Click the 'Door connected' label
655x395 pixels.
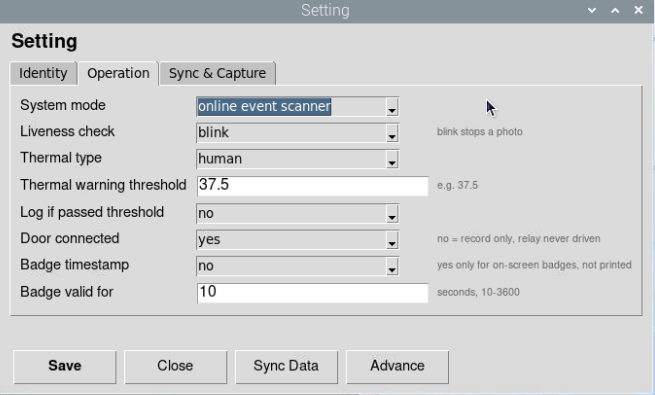[x=70, y=238]
